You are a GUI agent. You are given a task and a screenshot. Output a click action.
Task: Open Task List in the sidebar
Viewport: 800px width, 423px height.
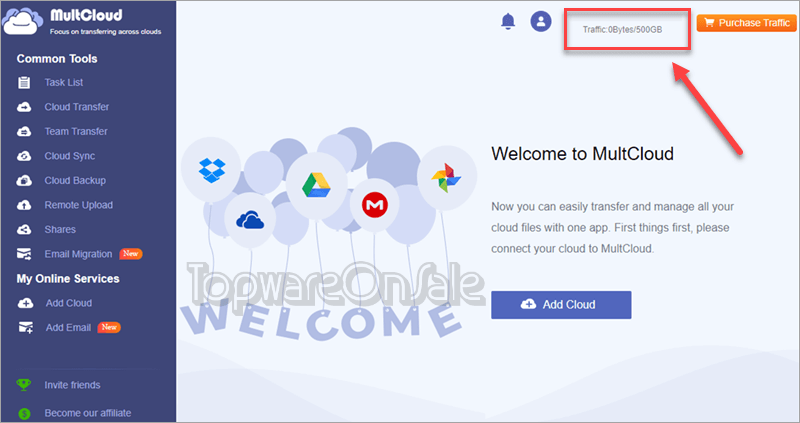[64, 82]
